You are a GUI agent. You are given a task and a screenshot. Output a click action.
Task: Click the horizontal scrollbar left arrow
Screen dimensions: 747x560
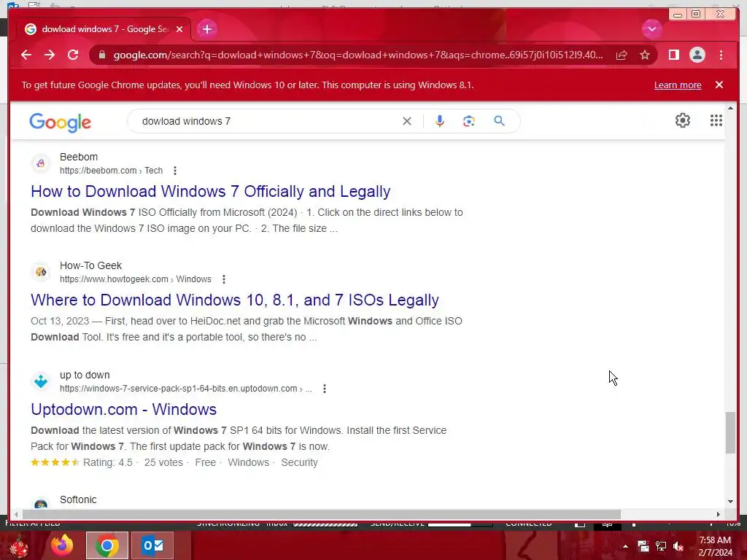tap(16, 514)
